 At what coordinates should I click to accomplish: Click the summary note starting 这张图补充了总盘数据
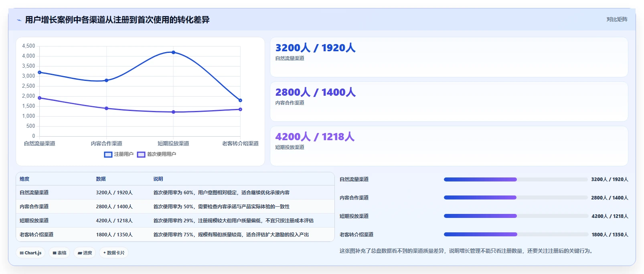[467, 251]
